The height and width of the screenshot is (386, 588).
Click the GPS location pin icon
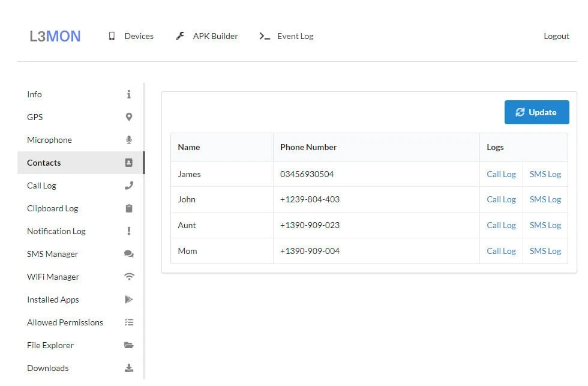point(128,117)
